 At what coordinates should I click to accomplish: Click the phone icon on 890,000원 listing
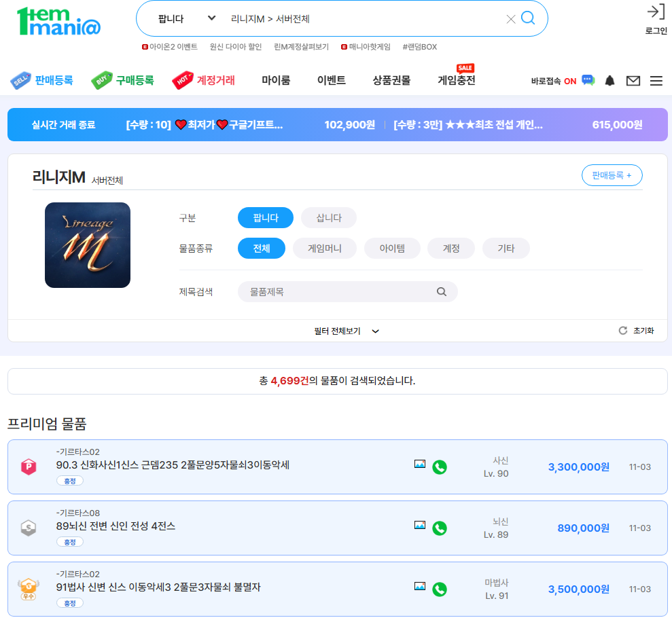pos(440,528)
